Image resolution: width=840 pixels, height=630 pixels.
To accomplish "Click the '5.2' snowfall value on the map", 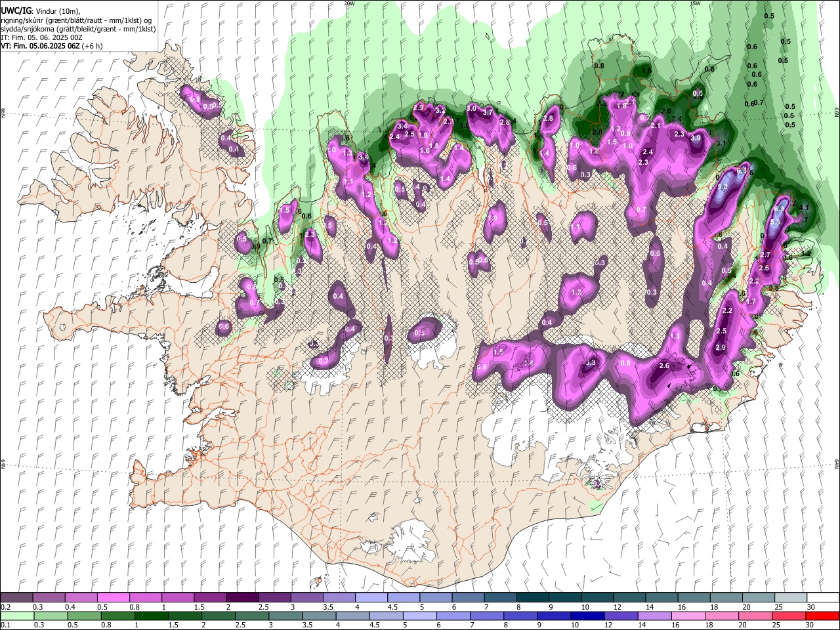I will point(723,186).
